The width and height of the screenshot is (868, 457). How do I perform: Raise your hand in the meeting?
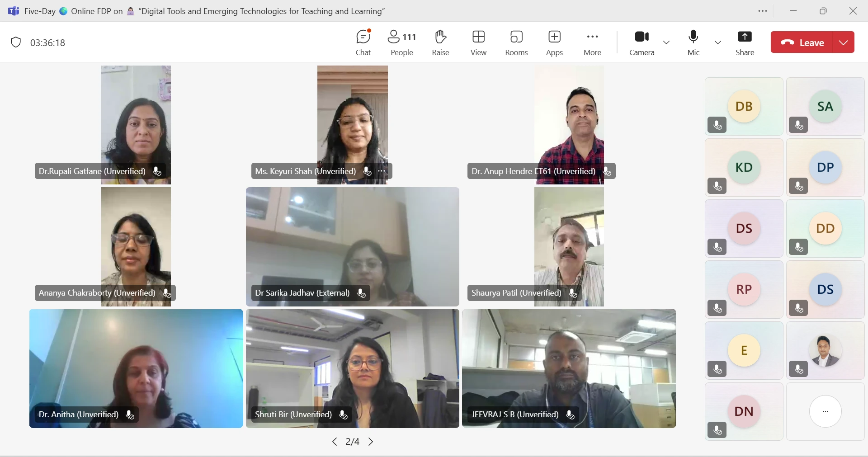click(x=440, y=42)
